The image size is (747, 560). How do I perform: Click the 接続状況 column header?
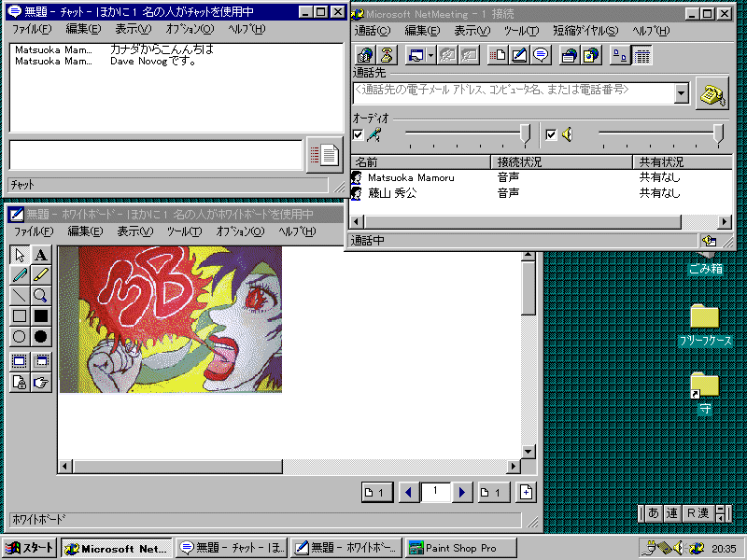click(x=561, y=161)
